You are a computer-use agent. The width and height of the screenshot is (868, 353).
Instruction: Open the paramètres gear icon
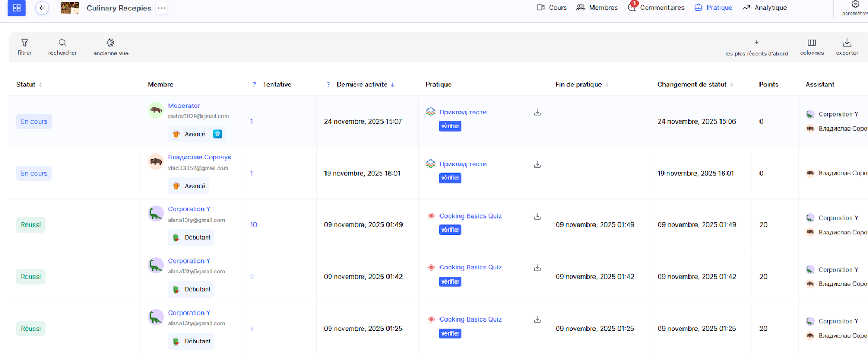[x=855, y=5]
